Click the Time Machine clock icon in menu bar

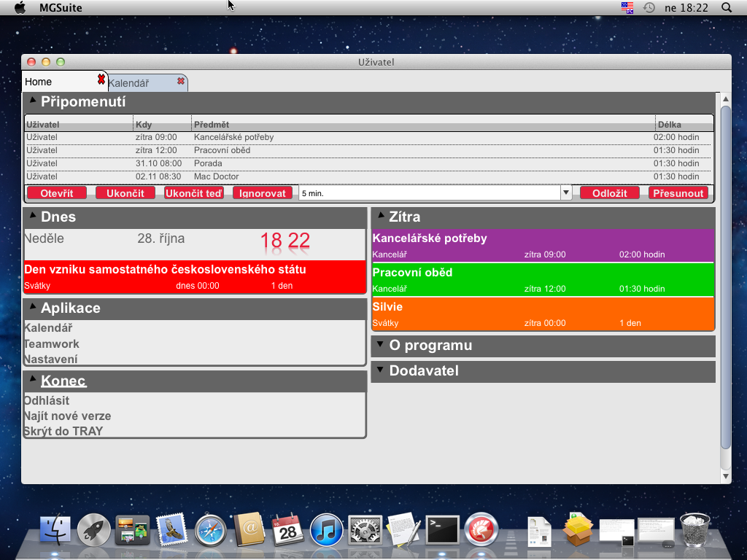pos(649,7)
